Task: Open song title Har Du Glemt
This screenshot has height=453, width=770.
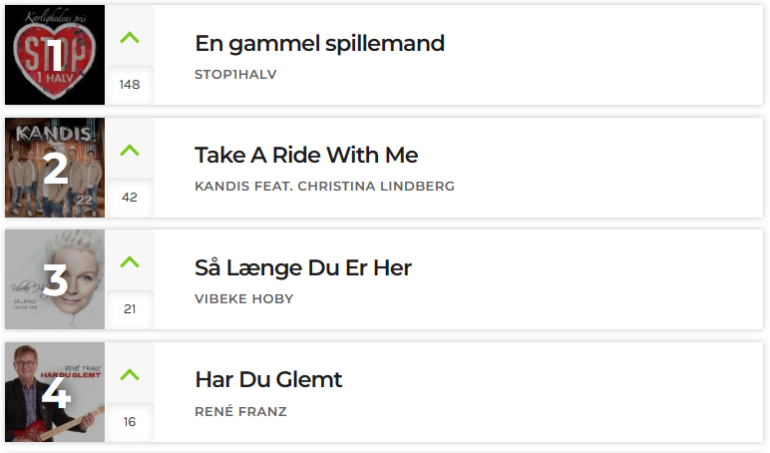Action: coord(269,379)
